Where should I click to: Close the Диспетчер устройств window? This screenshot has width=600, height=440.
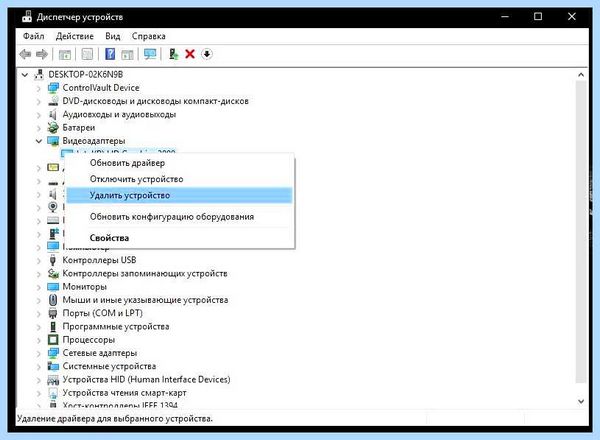[x=572, y=17]
